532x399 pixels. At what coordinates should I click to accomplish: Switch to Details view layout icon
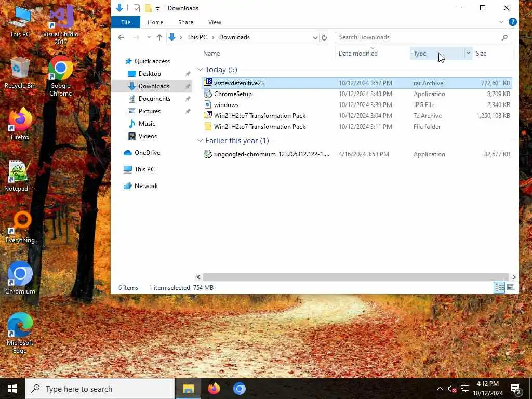coord(499,288)
